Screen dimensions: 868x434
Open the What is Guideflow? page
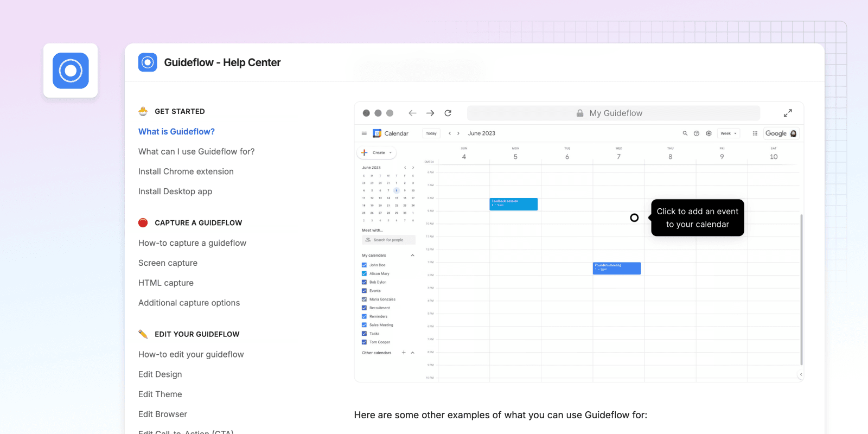coord(176,131)
